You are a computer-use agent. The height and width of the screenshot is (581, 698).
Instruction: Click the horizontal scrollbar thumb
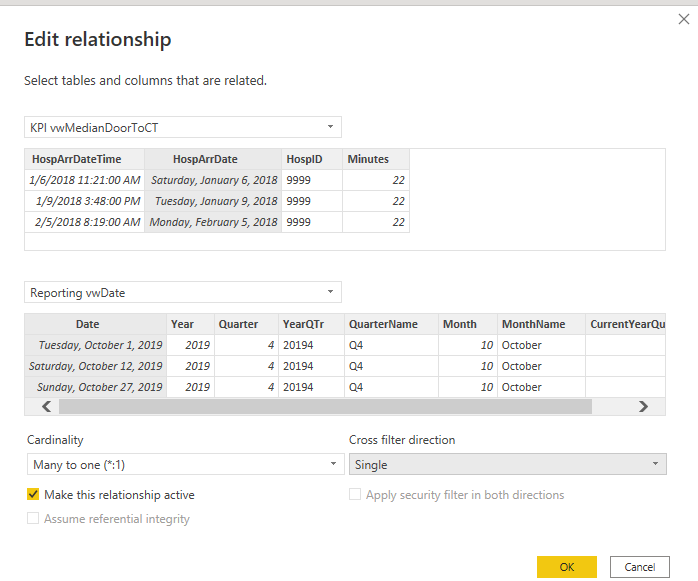[325, 406]
